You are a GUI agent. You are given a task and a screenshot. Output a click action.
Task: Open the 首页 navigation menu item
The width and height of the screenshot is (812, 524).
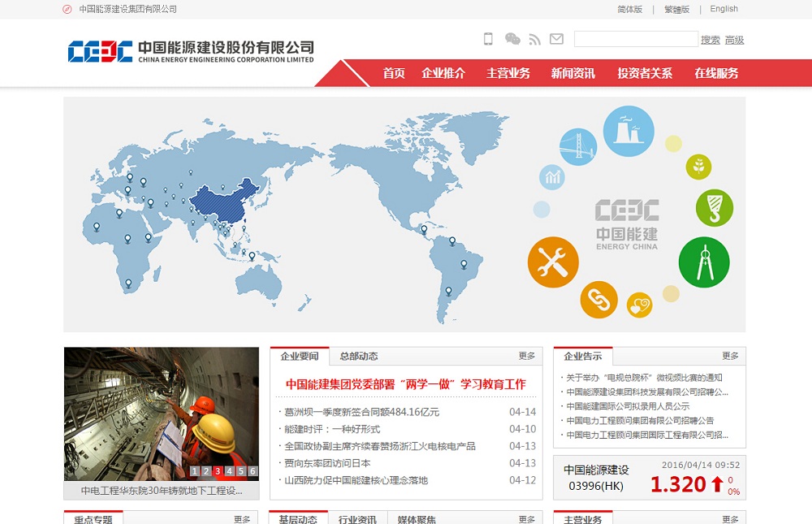(394, 73)
